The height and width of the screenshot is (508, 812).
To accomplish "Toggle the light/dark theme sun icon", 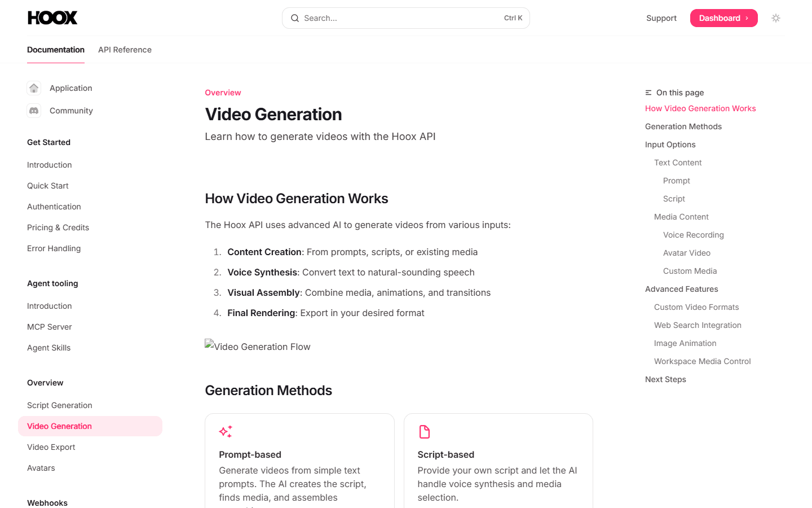I will click(776, 18).
